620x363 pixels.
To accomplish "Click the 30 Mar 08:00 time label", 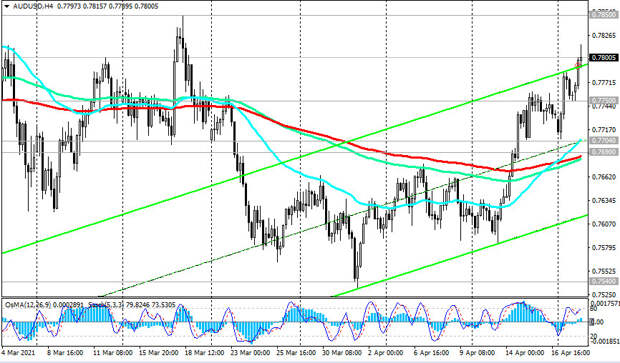I will (x=342, y=352).
